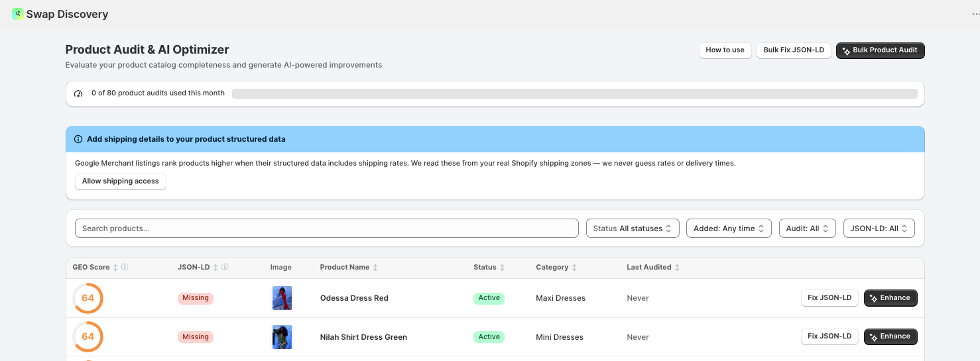Click the Missing badge for Odessa Dress Red
Image resolution: width=980 pixels, height=361 pixels.
tap(196, 298)
